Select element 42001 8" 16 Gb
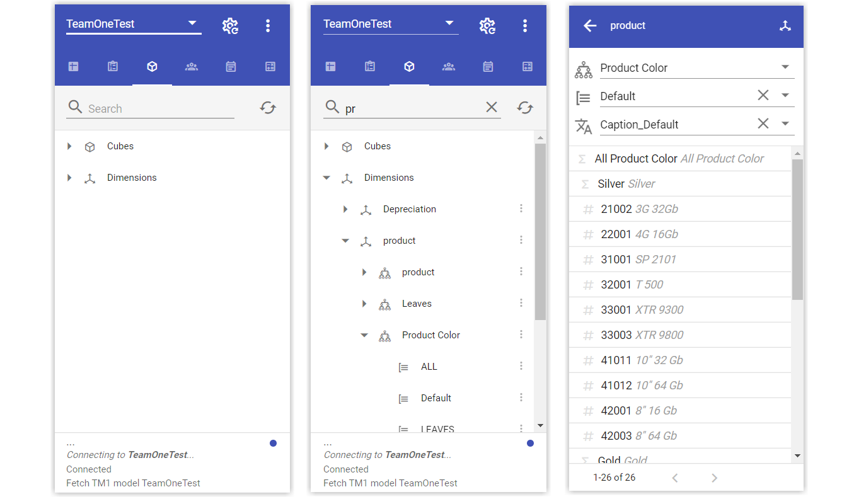Screen dimensions: 854x504 tap(680, 411)
